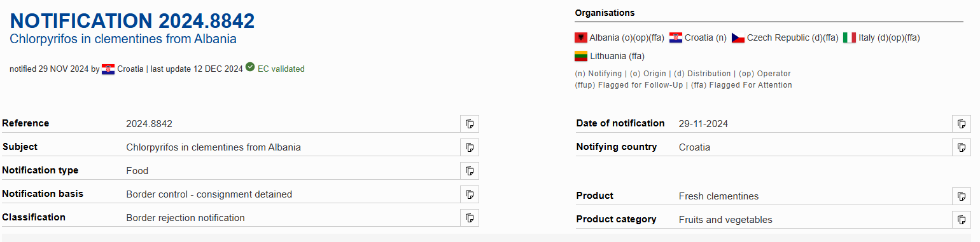Copy the Notification type value
The height and width of the screenshot is (242, 980).
point(470,171)
